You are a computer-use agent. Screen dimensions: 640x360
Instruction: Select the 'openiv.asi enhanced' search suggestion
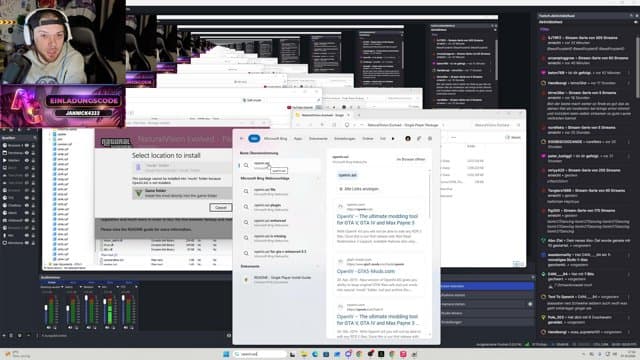279,222
